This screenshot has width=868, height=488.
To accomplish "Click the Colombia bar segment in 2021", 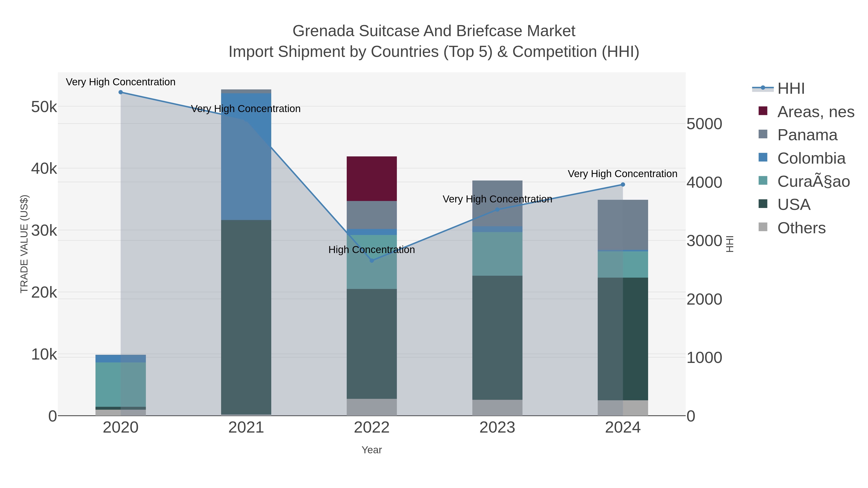I will coord(246,157).
